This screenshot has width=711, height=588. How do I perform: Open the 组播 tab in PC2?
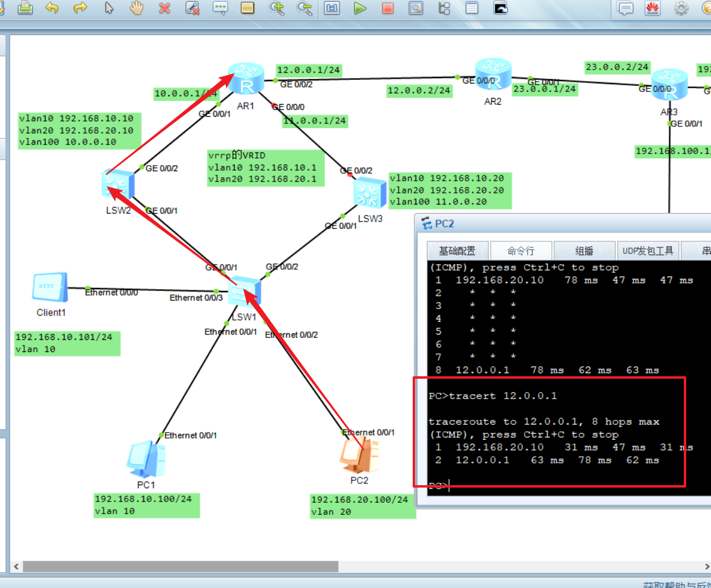pyautogui.click(x=584, y=250)
